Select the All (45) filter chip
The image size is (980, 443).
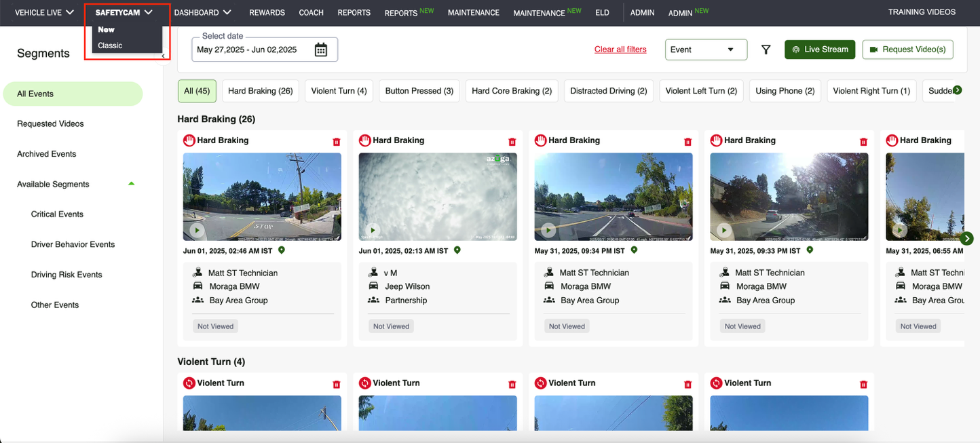[197, 91]
